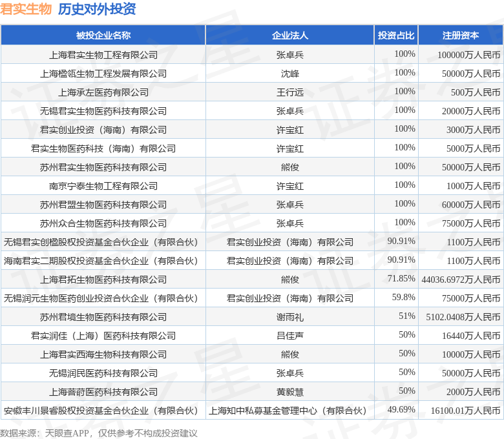Image resolution: width=504 pixels, height=439 pixels.
Task: Click 16100.01万人民币 registered capital
Action: coord(465,411)
